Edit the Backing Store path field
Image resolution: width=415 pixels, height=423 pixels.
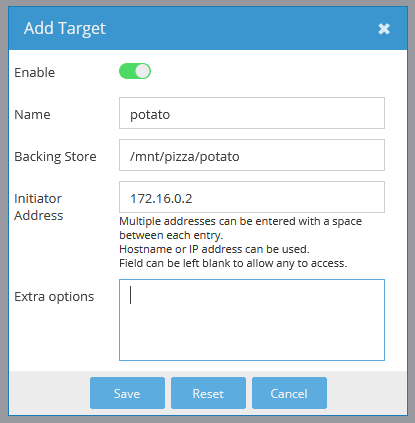252,155
